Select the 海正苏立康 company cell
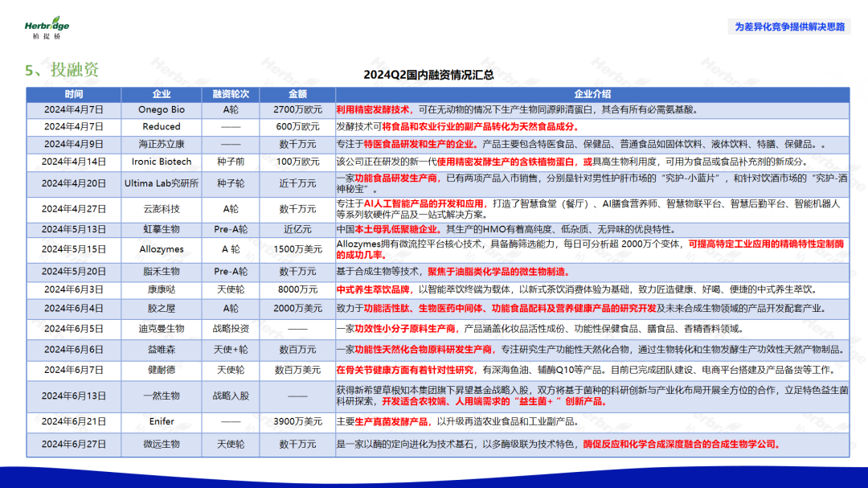Image resolution: width=868 pixels, height=488 pixels. (161, 144)
